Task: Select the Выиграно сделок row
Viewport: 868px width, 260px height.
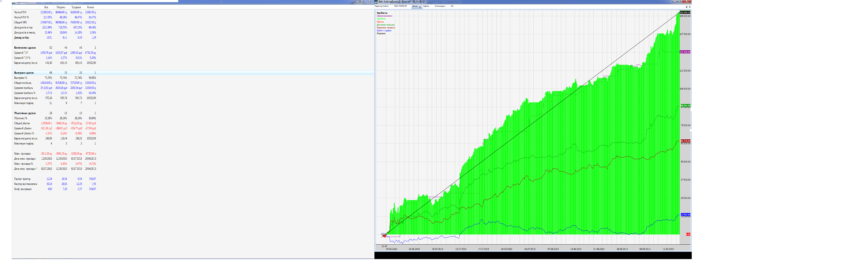Action: click(x=24, y=73)
